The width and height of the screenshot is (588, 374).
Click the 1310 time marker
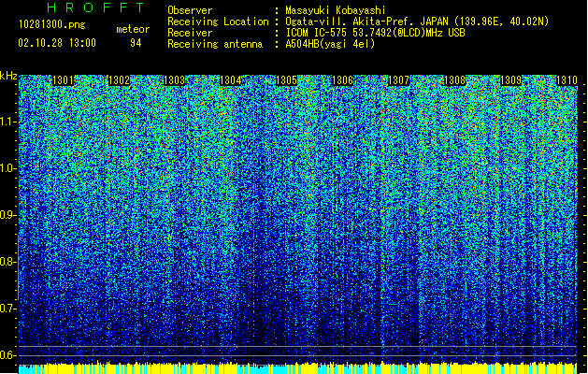tap(566, 80)
